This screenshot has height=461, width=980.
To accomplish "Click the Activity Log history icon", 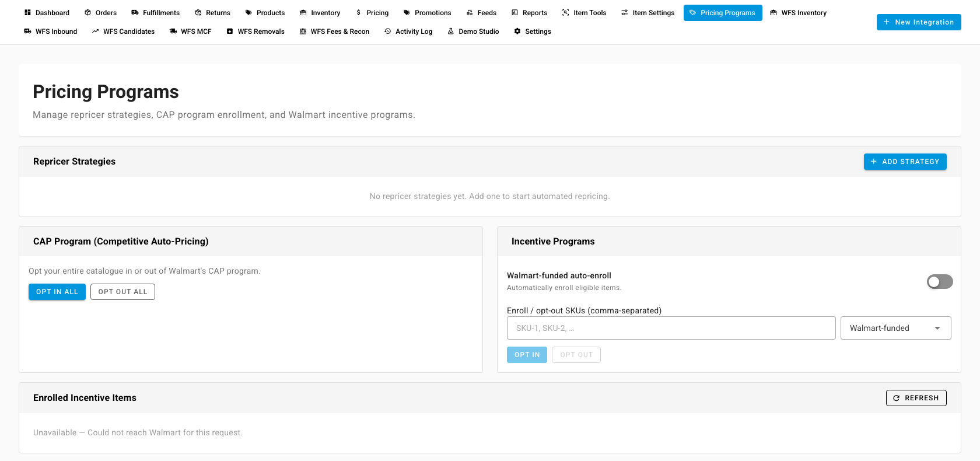I will (x=387, y=31).
